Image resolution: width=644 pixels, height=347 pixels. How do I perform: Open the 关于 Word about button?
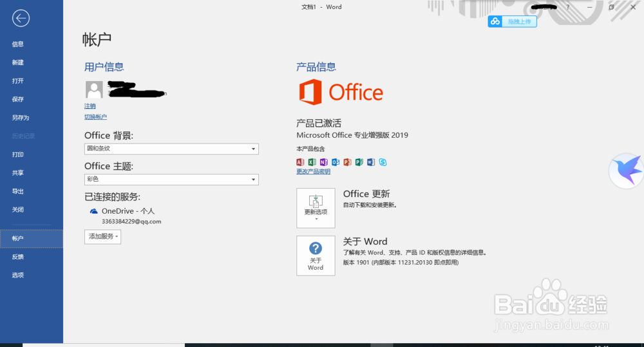click(x=316, y=256)
